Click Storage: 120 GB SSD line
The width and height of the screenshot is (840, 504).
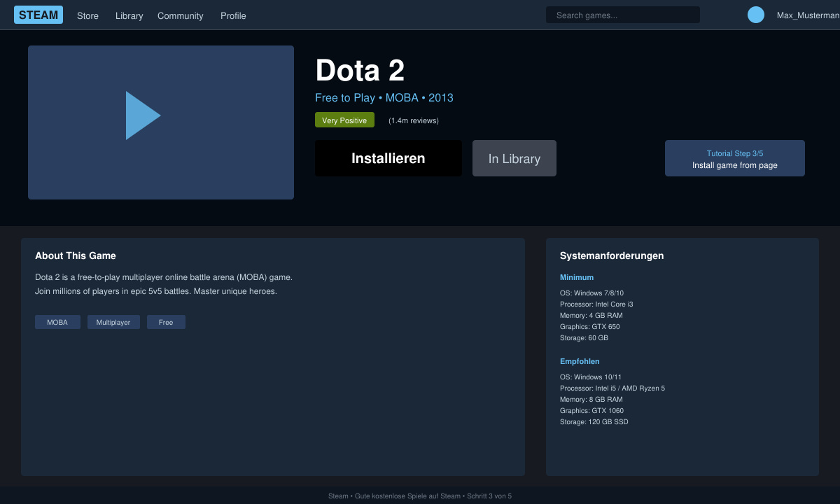pos(594,421)
